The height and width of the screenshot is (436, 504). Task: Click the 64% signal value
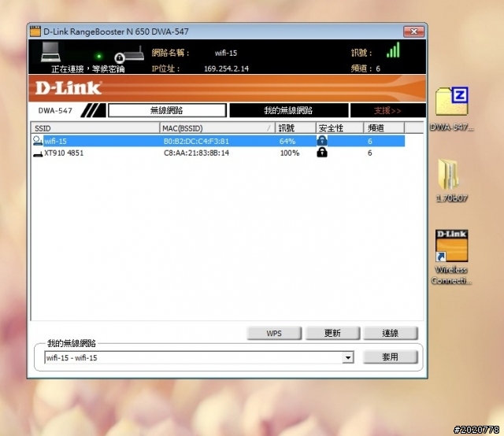tap(287, 142)
